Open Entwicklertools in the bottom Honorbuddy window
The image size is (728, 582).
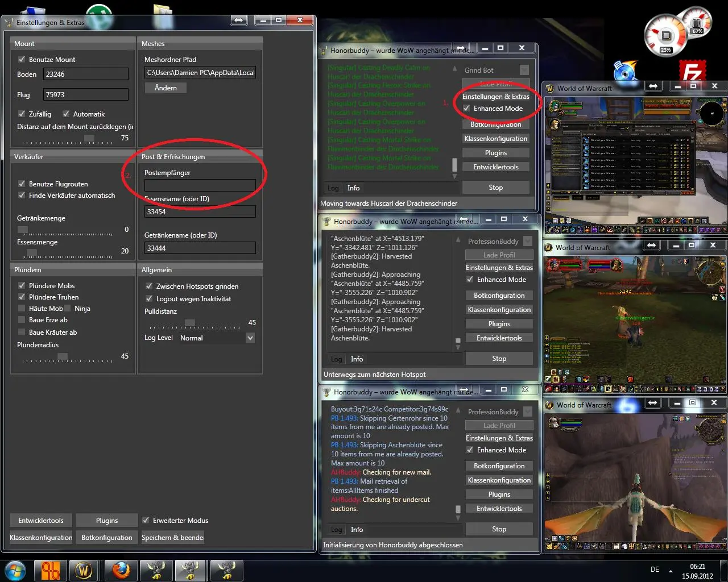tap(499, 509)
